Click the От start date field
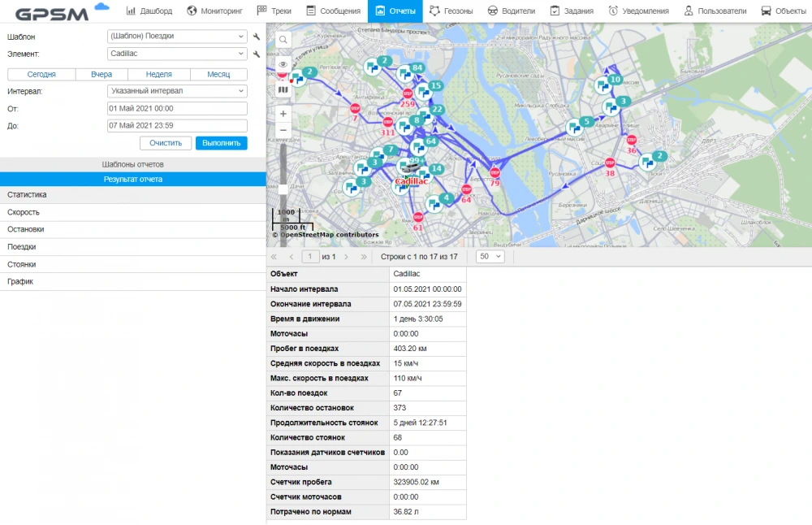812x525 pixels. click(177, 108)
